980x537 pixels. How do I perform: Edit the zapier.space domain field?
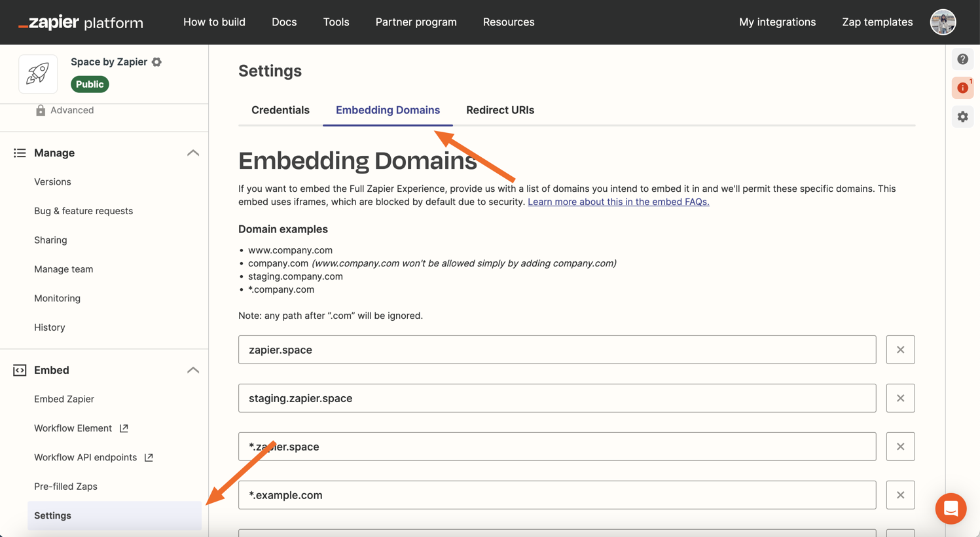pyautogui.click(x=557, y=350)
